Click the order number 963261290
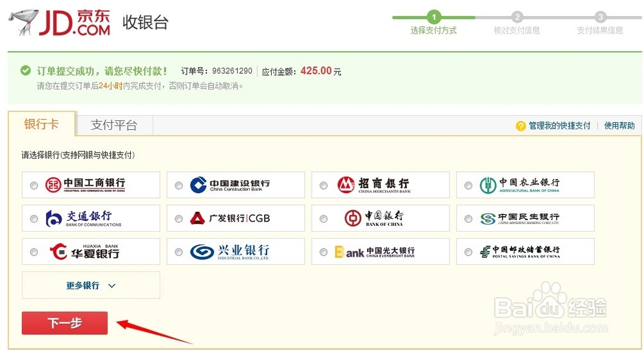This screenshot has width=644, height=350. [x=232, y=71]
